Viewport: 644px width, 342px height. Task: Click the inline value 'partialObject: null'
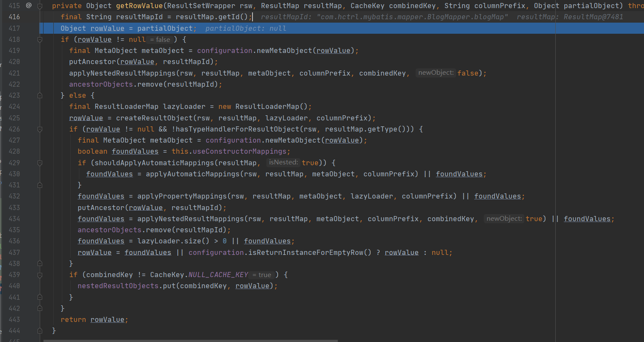[246, 29]
